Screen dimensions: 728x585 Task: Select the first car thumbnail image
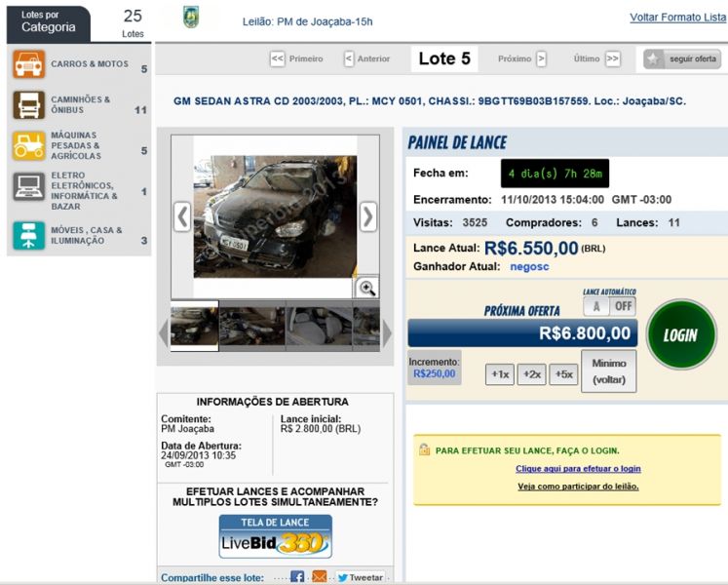[x=194, y=327]
